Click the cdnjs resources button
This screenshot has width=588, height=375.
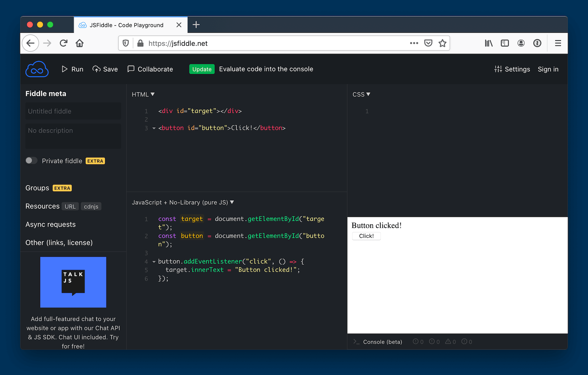(91, 206)
